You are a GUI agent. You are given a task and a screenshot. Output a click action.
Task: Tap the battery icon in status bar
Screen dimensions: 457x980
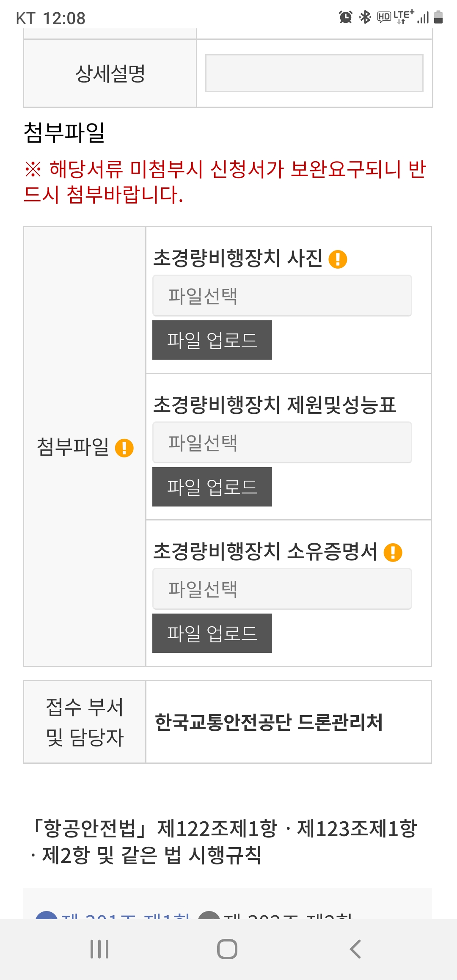tap(438, 17)
